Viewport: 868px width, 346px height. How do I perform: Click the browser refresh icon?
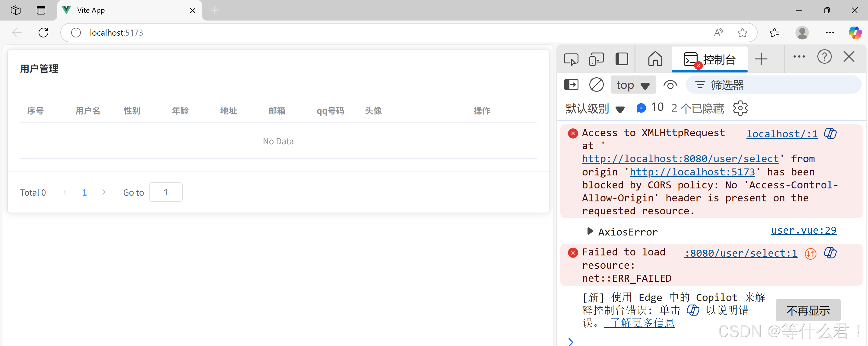click(43, 33)
